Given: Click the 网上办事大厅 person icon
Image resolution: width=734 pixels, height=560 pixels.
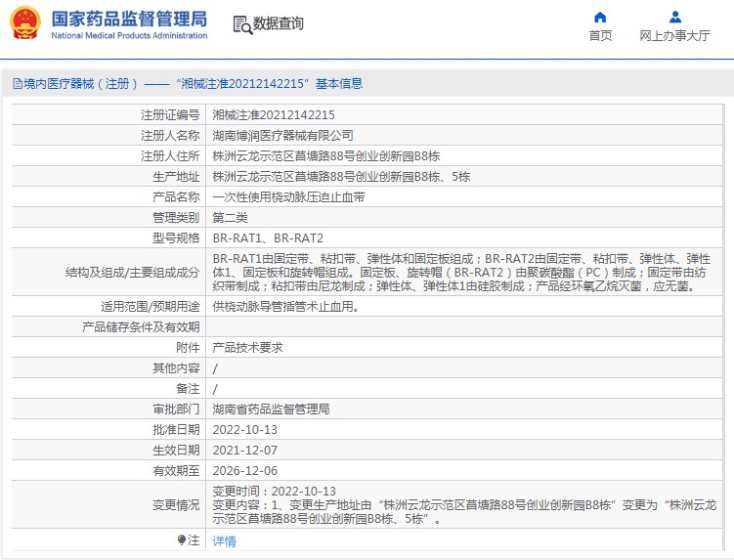Looking at the screenshot, I should tap(674, 17).
